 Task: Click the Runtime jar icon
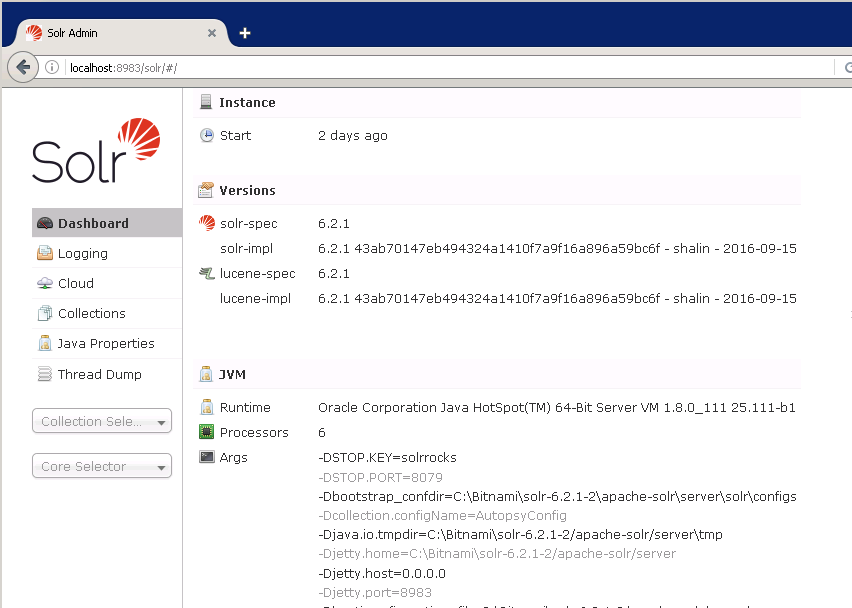pyautogui.click(x=206, y=407)
